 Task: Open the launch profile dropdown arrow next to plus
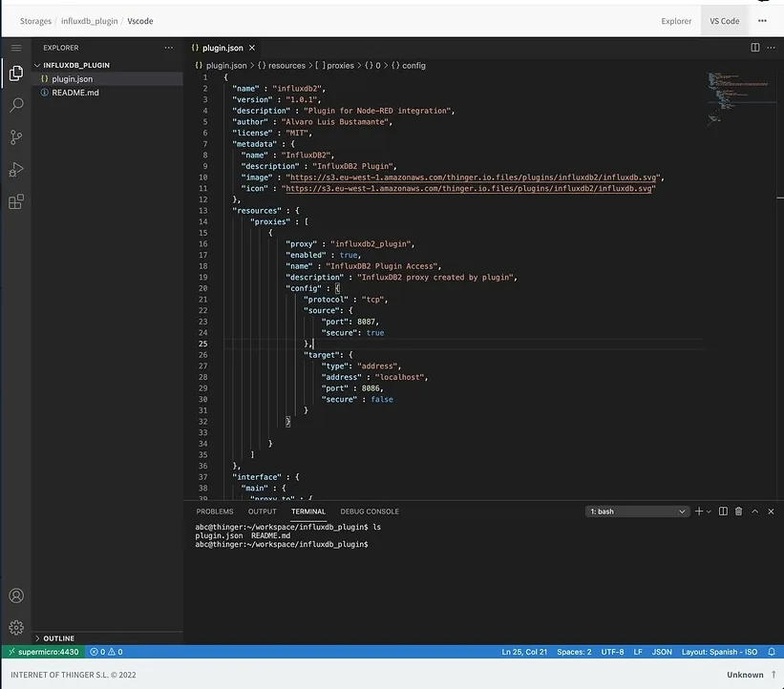point(709,512)
